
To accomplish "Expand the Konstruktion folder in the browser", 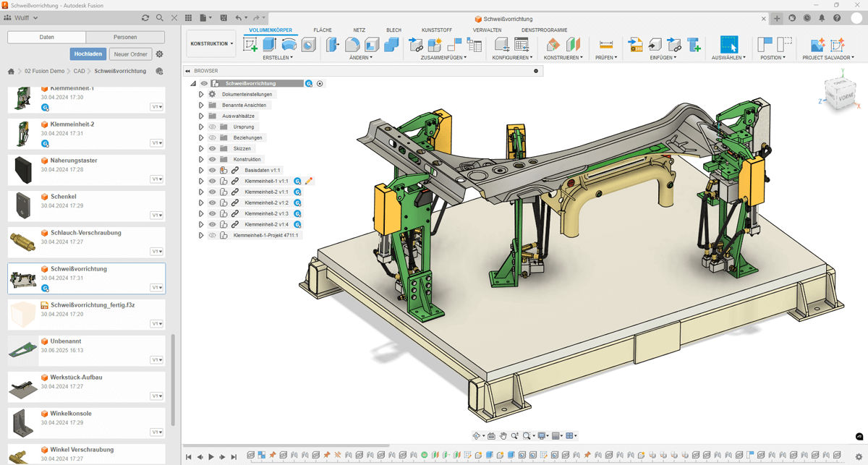I will click(201, 159).
